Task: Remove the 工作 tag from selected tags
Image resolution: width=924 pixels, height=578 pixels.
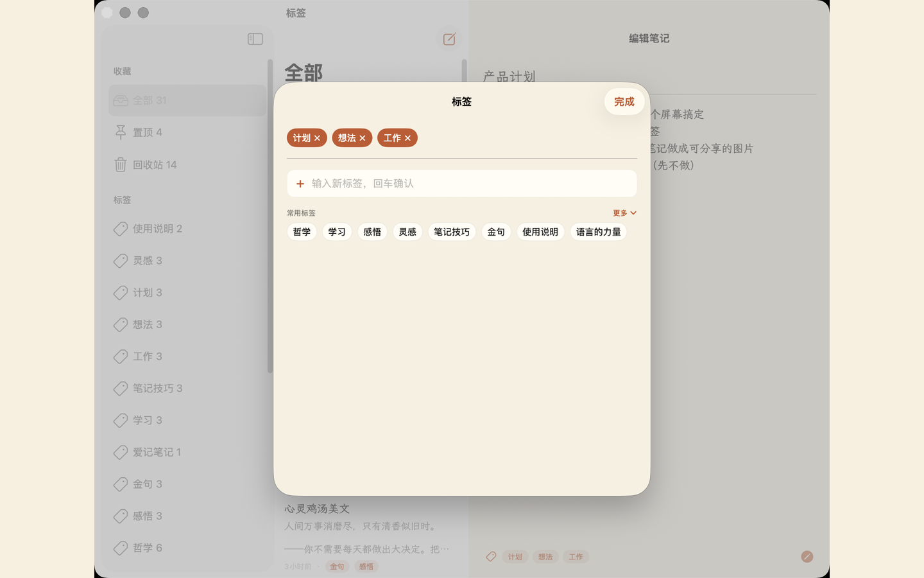Action: pyautogui.click(x=407, y=138)
